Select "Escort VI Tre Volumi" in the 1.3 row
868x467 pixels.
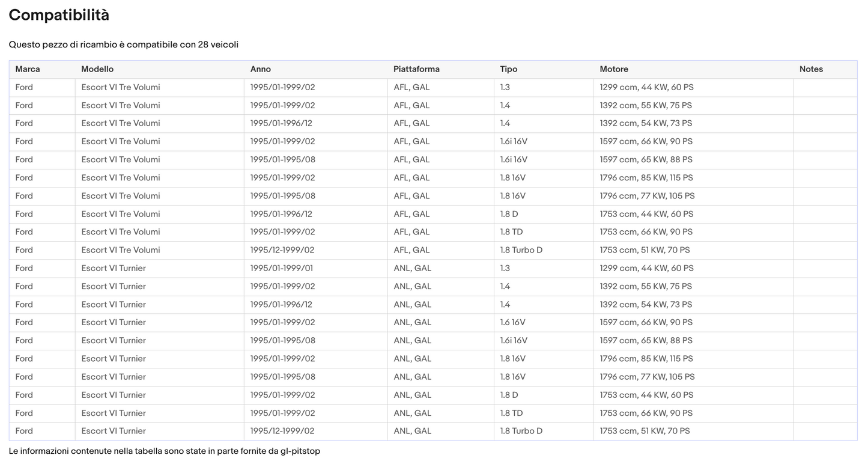[121, 87]
